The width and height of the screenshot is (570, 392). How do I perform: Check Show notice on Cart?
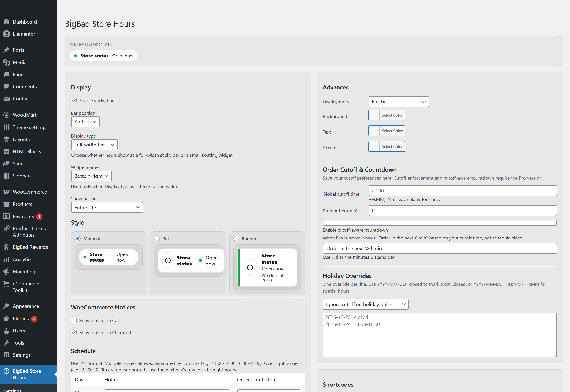(x=74, y=320)
